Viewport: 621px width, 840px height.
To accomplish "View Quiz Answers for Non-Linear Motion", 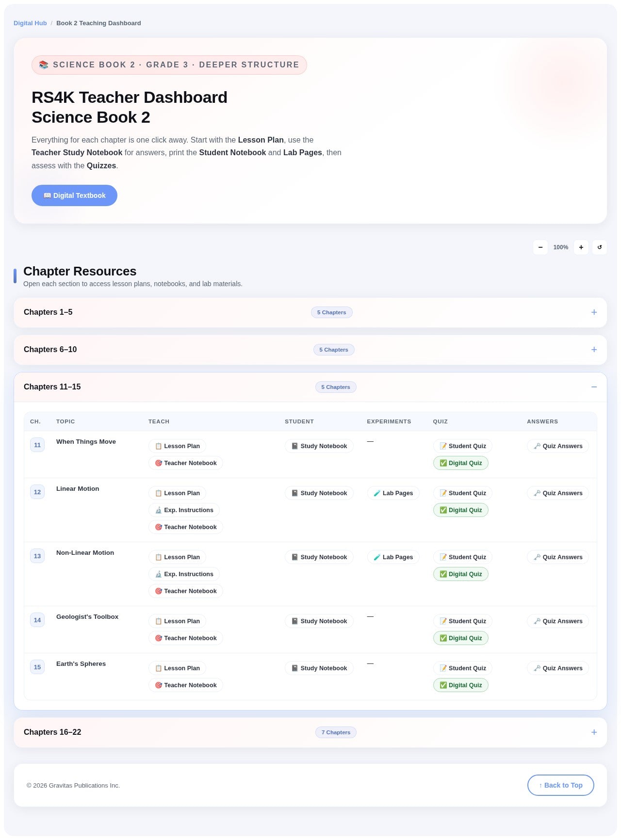I will (x=557, y=557).
